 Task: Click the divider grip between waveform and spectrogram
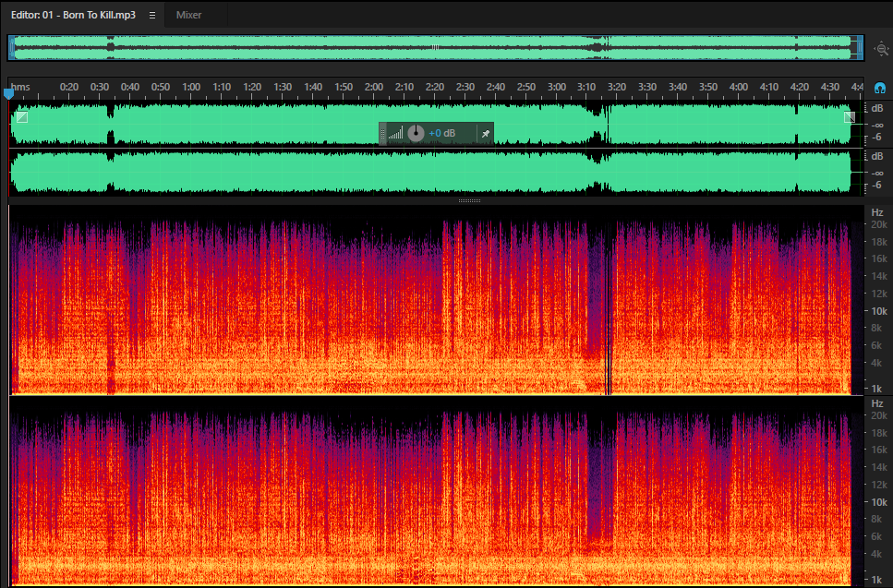tap(469, 200)
